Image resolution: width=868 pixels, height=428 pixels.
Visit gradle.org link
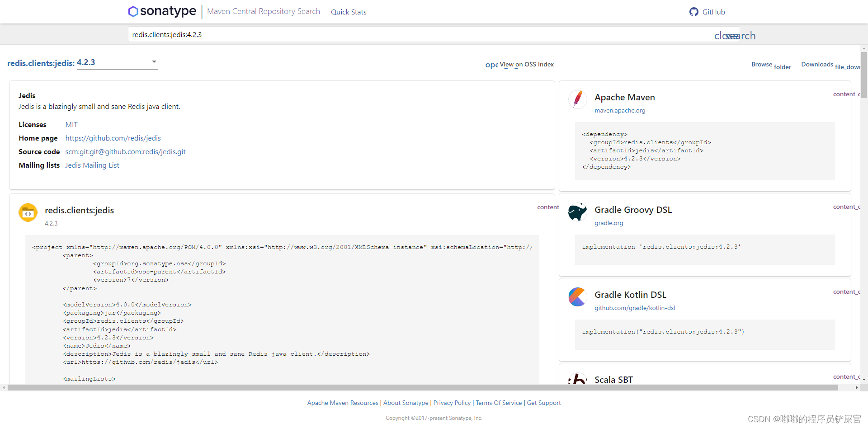[609, 223]
